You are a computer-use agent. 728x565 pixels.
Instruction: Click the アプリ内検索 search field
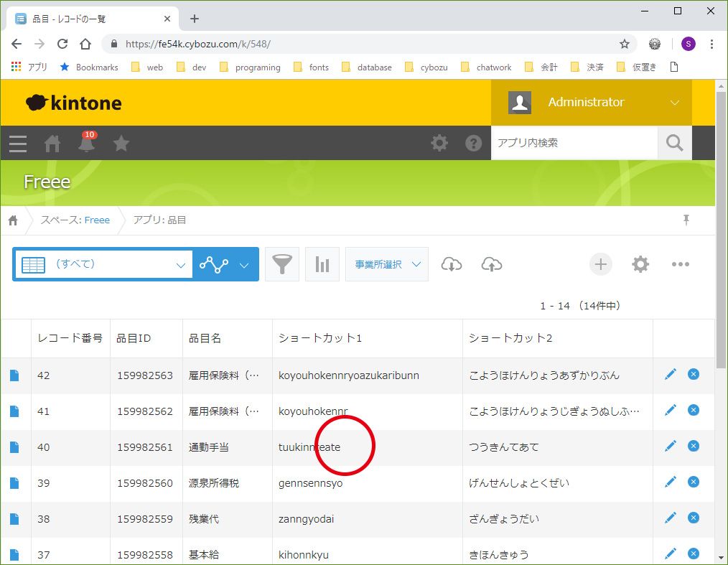pos(574,143)
